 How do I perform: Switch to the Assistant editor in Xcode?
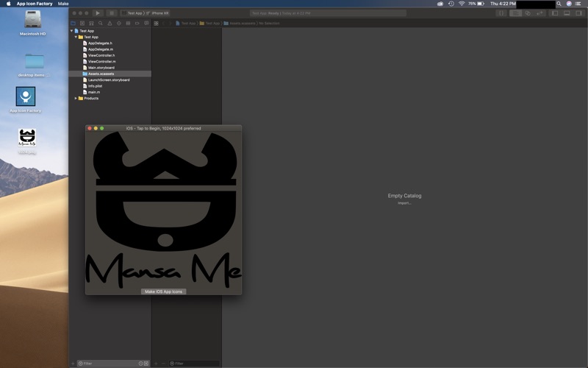(x=528, y=13)
